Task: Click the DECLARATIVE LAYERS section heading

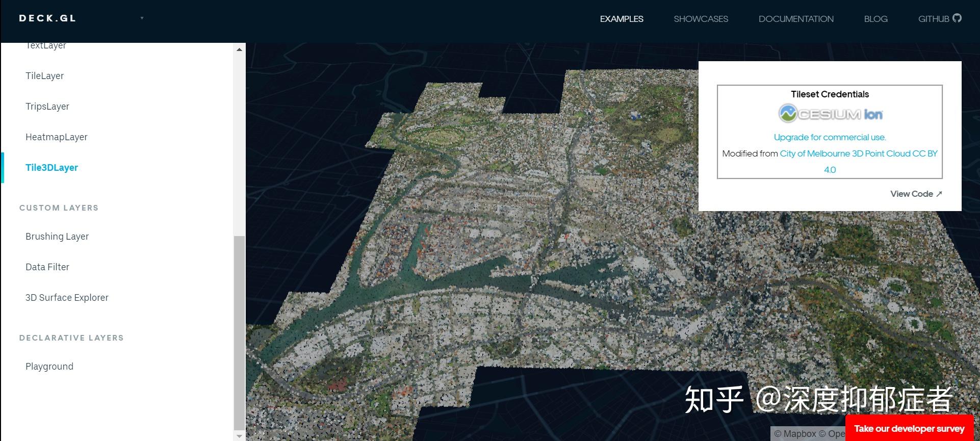Action: (71, 338)
